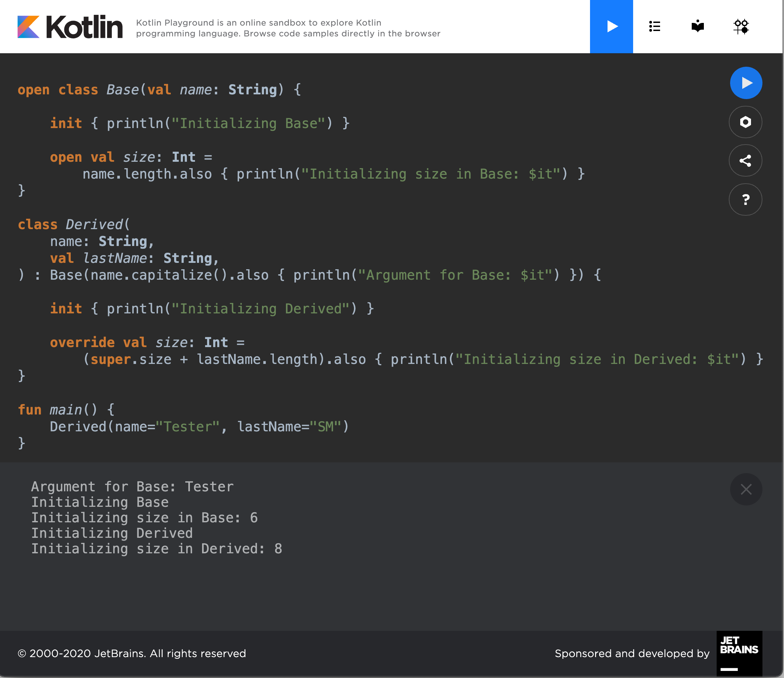Click output "Initializing size in Derived: 8"
This screenshot has width=784, height=678.
tap(157, 549)
